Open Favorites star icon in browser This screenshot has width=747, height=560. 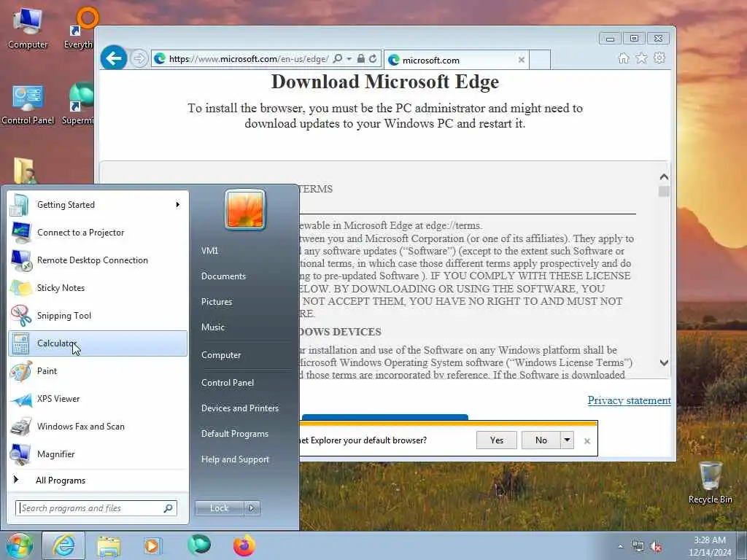[642, 58]
